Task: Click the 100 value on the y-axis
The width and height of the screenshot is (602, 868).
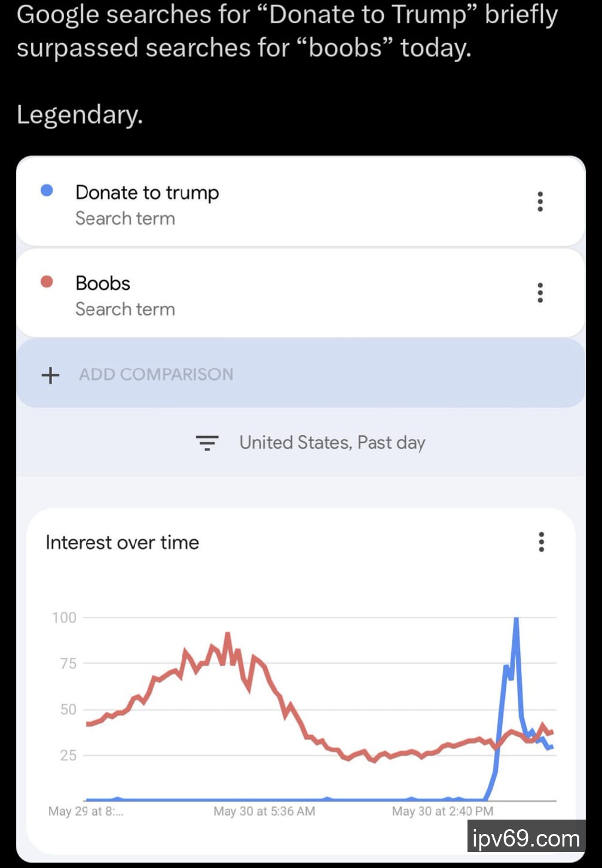Action: tap(64, 618)
